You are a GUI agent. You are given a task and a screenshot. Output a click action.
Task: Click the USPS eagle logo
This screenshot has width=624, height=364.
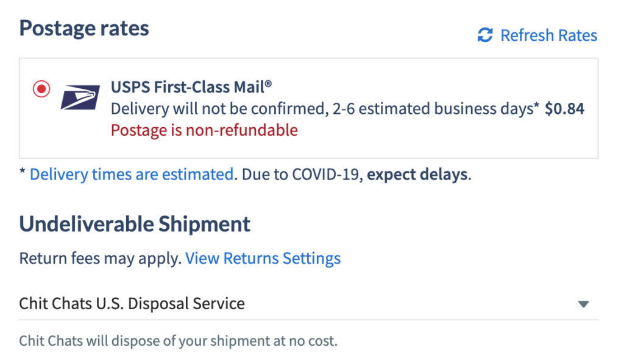80,97
